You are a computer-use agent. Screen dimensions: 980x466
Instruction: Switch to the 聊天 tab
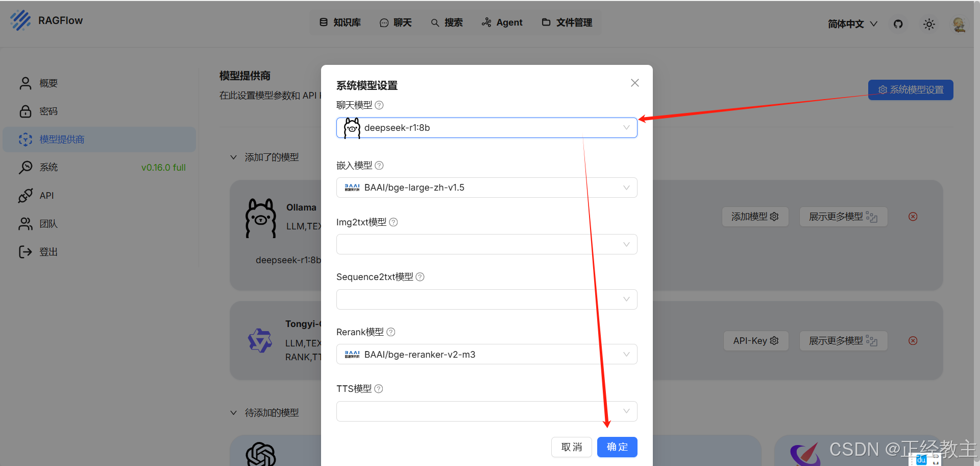(x=396, y=22)
